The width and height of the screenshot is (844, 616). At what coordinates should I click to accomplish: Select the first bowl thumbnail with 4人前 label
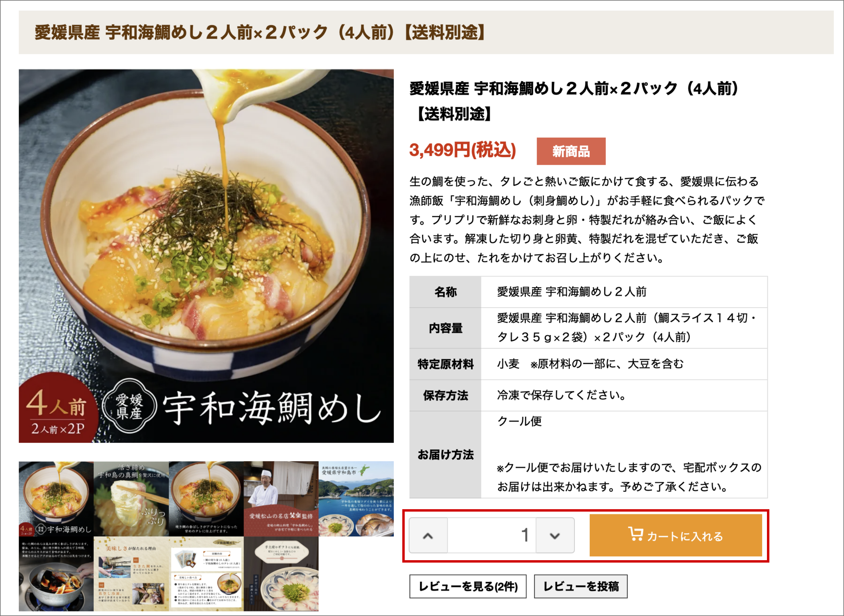point(56,499)
